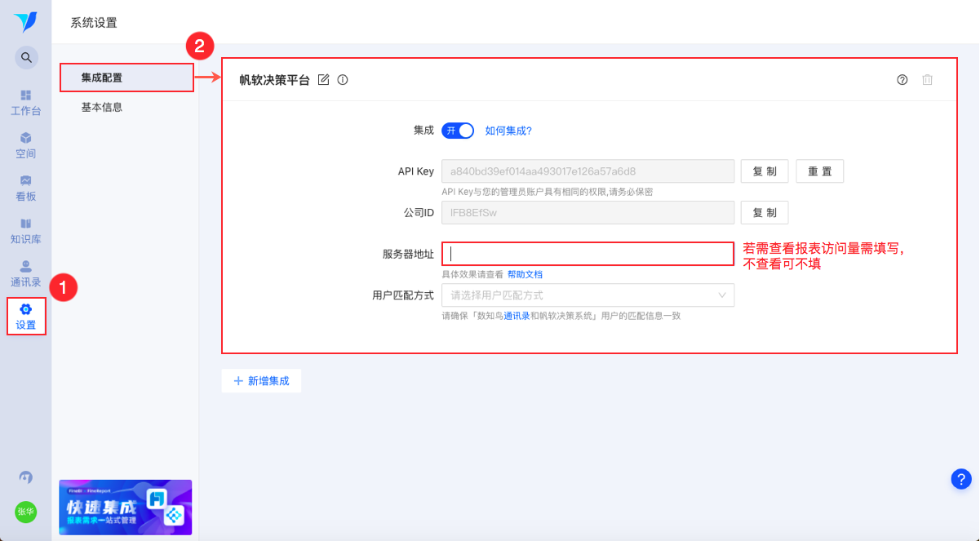Click the 帆软决策平台 heading

[x=274, y=79]
